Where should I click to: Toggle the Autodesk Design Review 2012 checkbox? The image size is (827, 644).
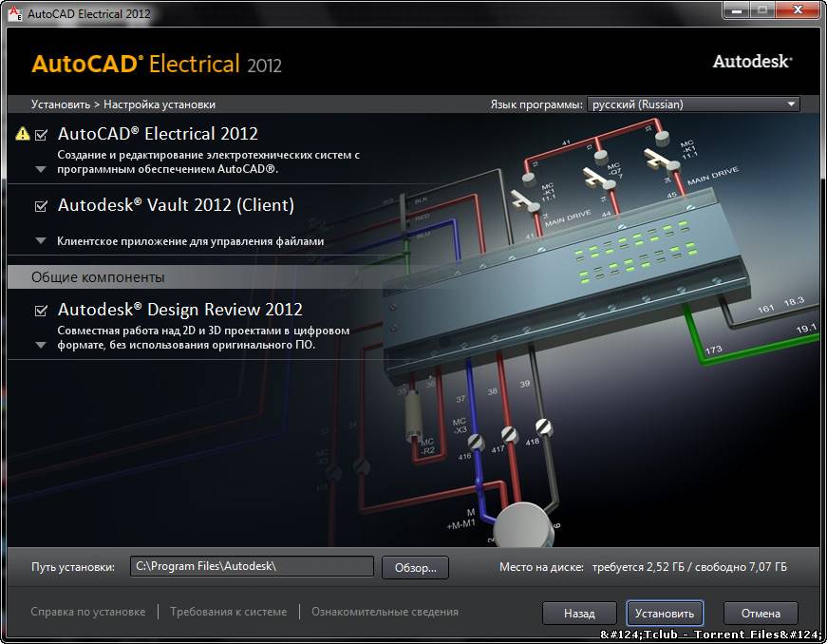coord(41,311)
